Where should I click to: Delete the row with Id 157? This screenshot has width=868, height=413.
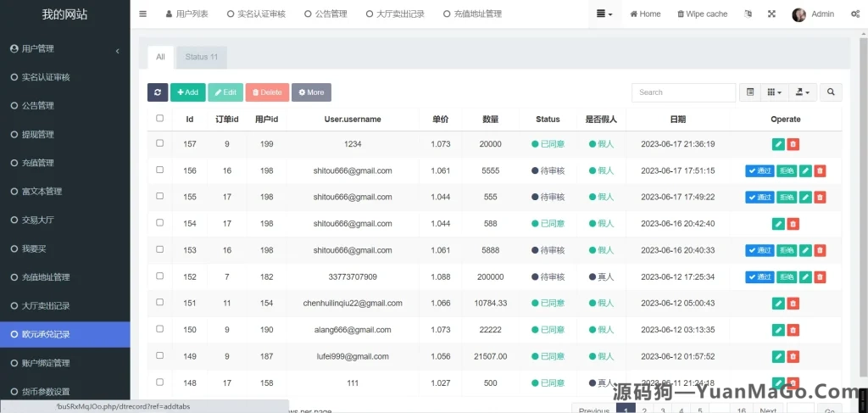[x=793, y=144]
